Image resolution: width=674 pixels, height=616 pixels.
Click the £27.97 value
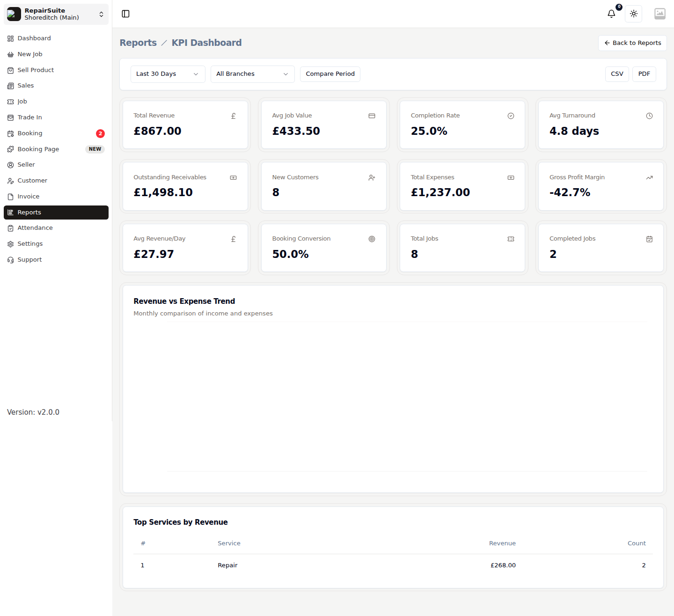[x=154, y=254]
